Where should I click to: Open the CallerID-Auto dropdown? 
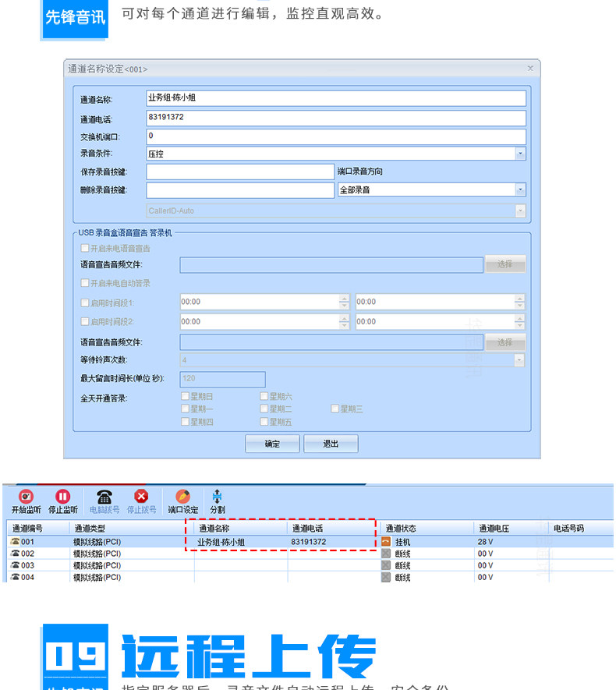click(x=521, y=211)
